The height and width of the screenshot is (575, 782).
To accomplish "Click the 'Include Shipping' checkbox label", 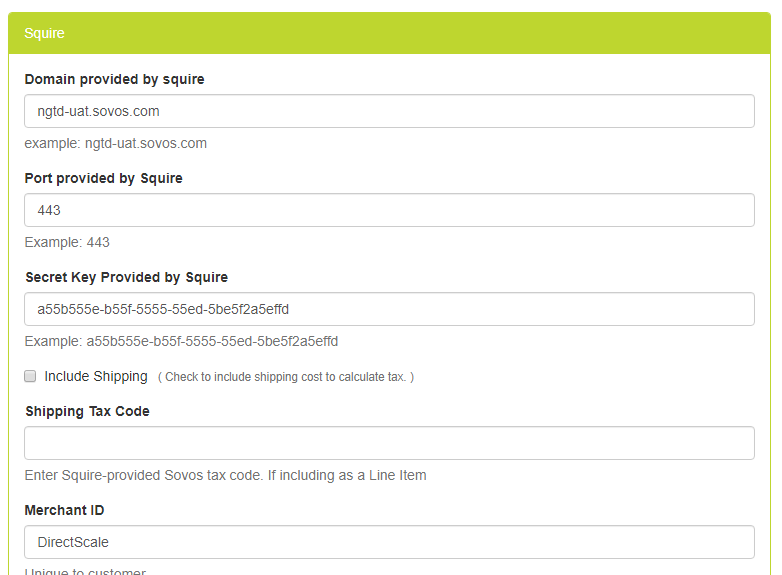I will click(x=96, y=376).
